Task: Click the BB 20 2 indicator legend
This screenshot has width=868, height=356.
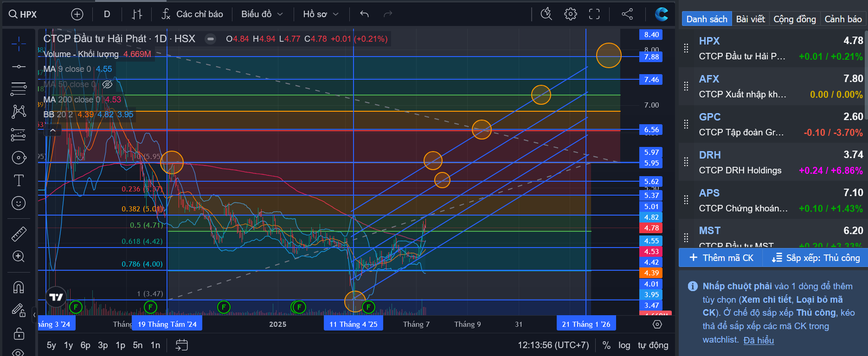Action: 58,114
